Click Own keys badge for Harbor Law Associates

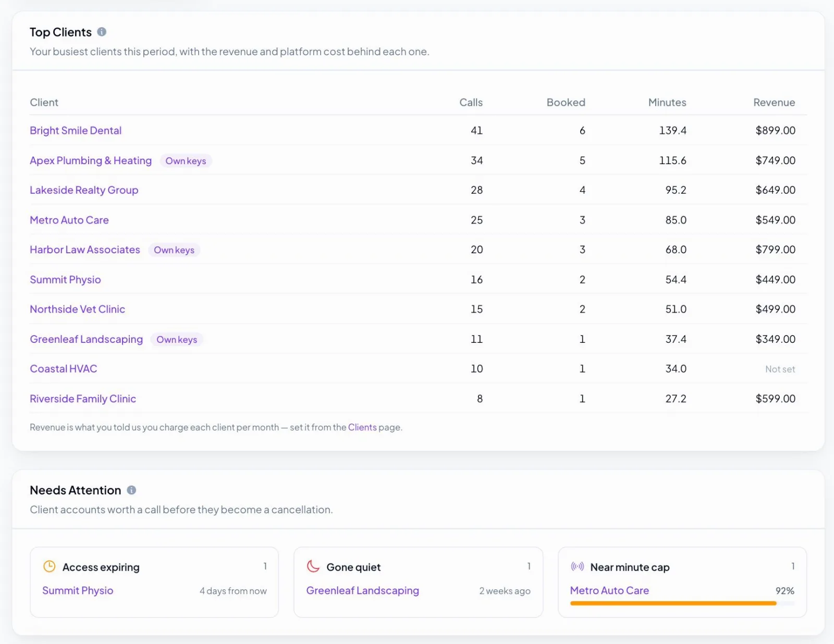(x=174, y=250)
